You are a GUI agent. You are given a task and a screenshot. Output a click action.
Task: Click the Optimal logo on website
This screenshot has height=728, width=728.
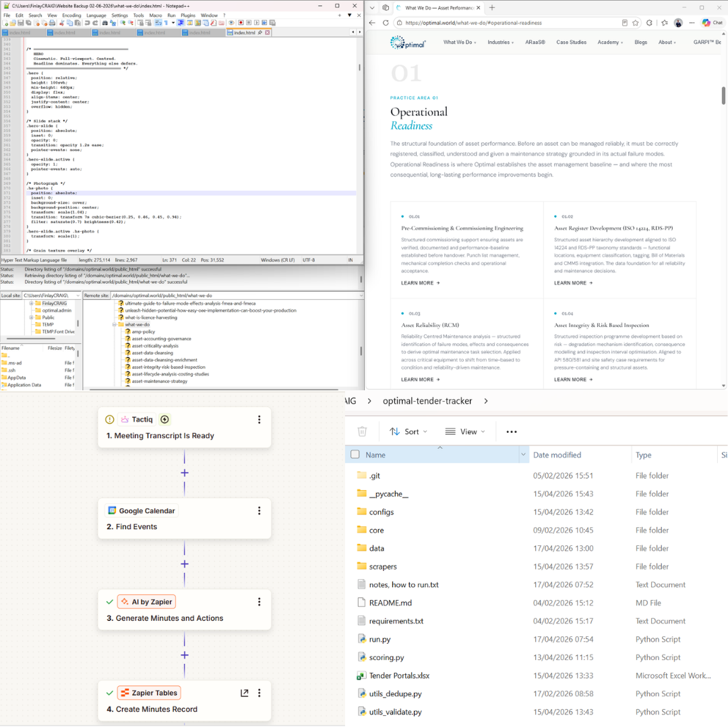408,42
